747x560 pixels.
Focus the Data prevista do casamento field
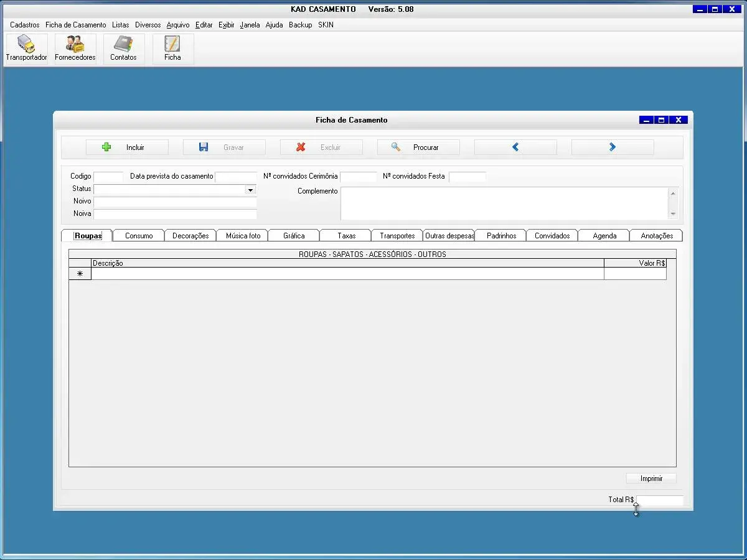235,177
